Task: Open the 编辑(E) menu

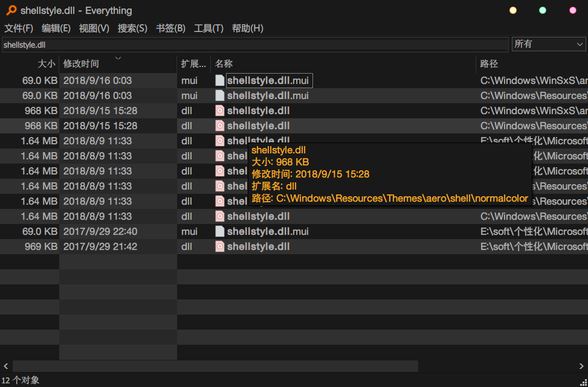Action: [x=56, y=28]
